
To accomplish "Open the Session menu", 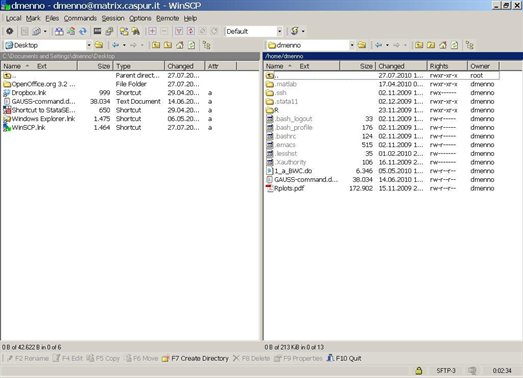I will (x=113, y=18).
